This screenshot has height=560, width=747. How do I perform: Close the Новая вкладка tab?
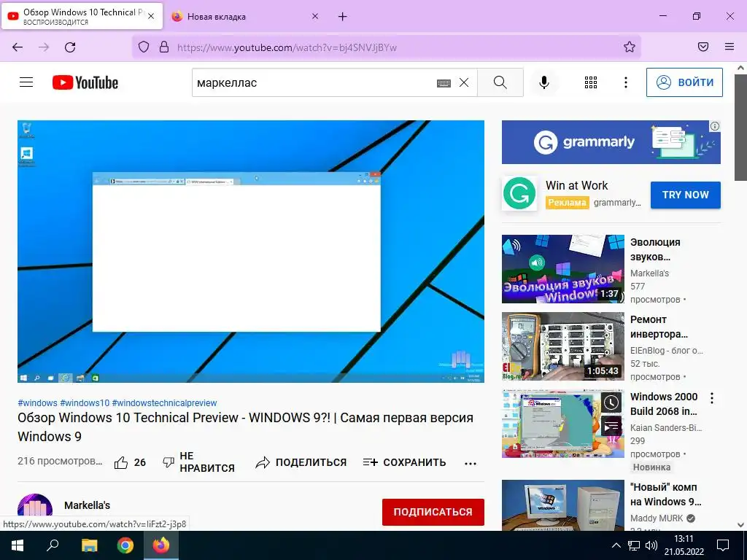[x=315, y=16]
